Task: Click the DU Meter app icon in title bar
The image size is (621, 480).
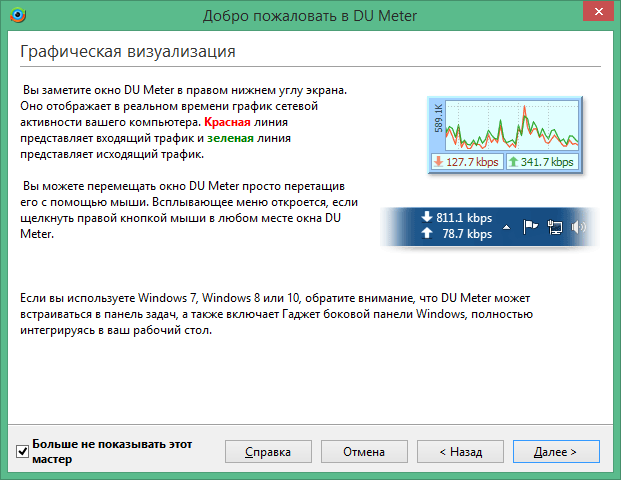Action: pos(18,15)
